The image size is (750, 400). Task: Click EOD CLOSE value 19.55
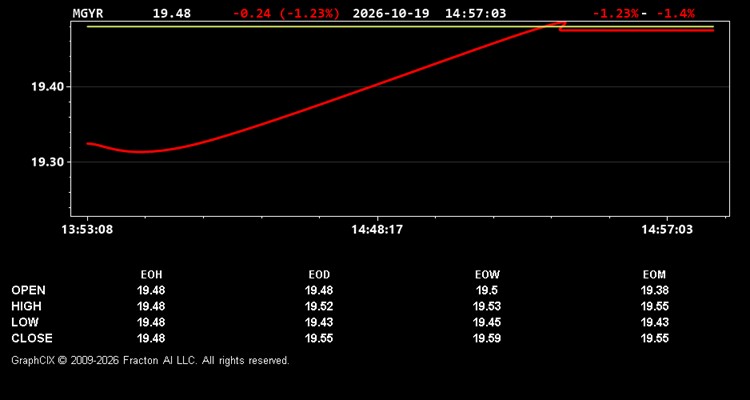tap(319, 338)
